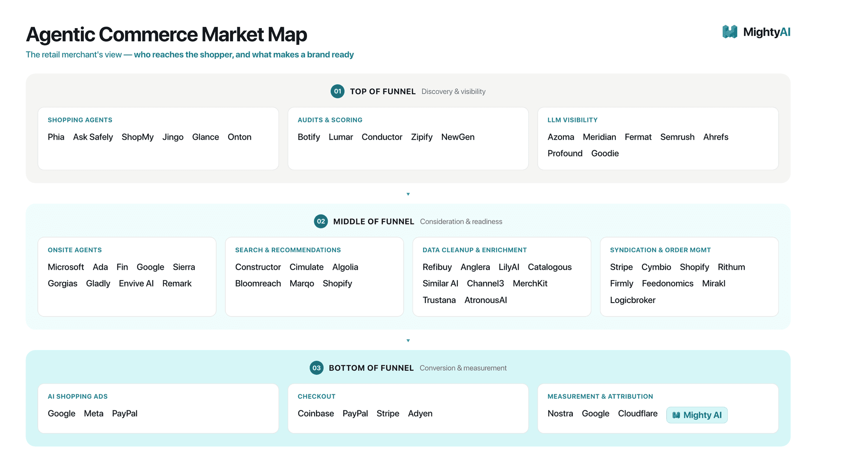Click Botify under Audits & Scoring

(309, 137)
